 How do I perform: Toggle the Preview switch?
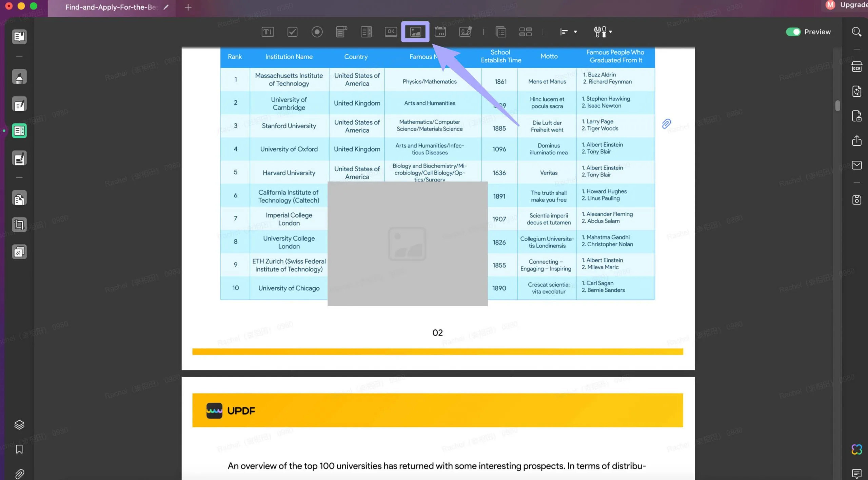click(x=793, y=32)
